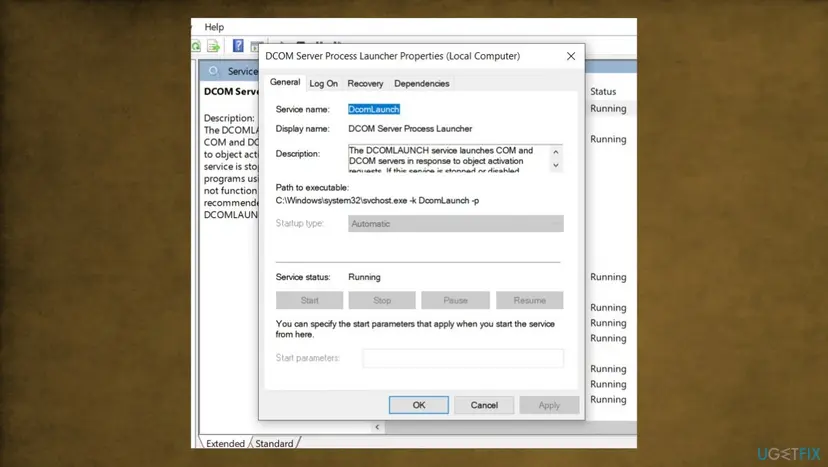828x467 pixels.
Task: Switch to the Log On tab
Action: pyautogui.click(x=323, y=83)
